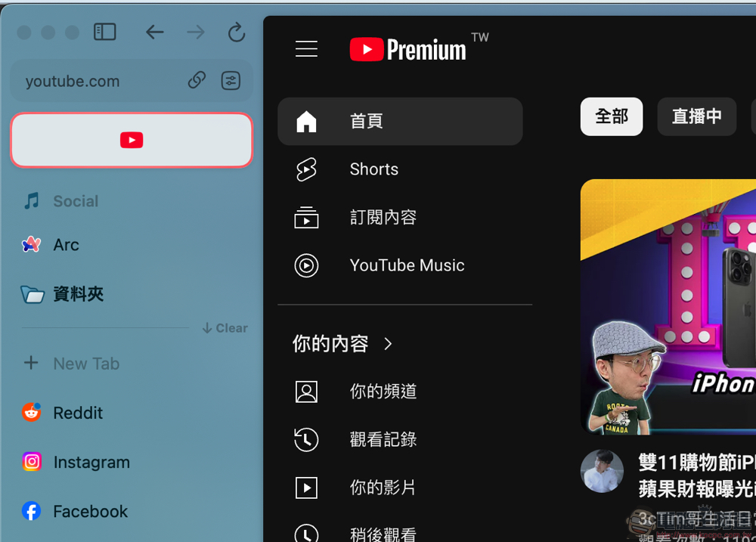Clear today's tabs with Clear button

[225, 328]
